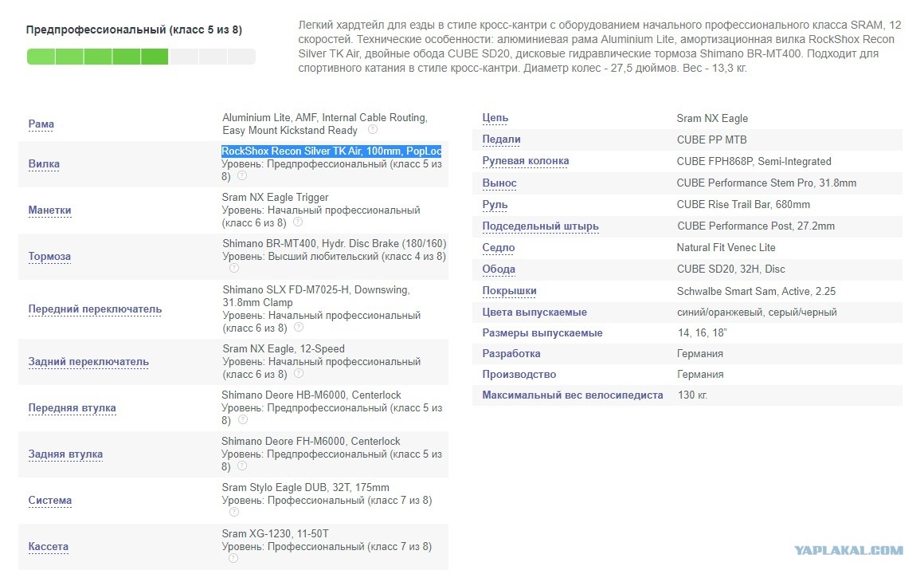Follow the Обода link
This screenshot has height=574, width=924.
tap(499, 269)
